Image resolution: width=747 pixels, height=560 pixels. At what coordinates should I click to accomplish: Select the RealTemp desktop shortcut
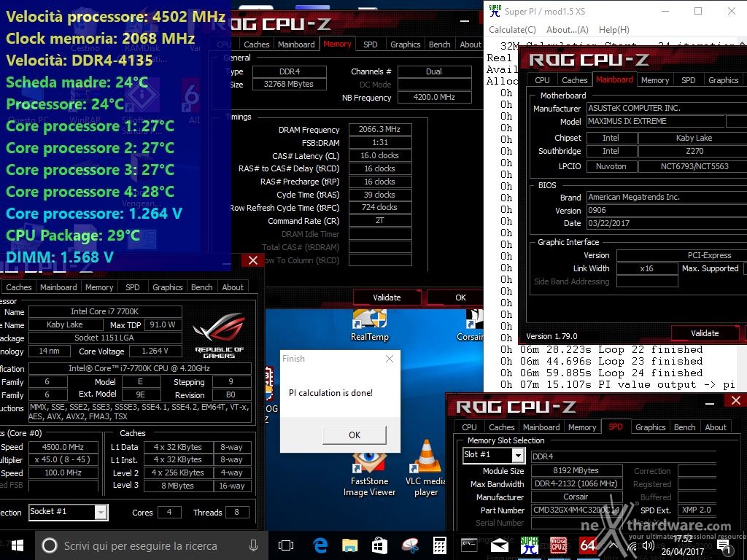[370, 326]
